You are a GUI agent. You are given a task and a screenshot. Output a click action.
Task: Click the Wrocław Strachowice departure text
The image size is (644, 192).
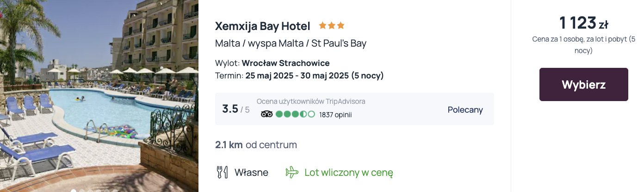click(285, 63)
